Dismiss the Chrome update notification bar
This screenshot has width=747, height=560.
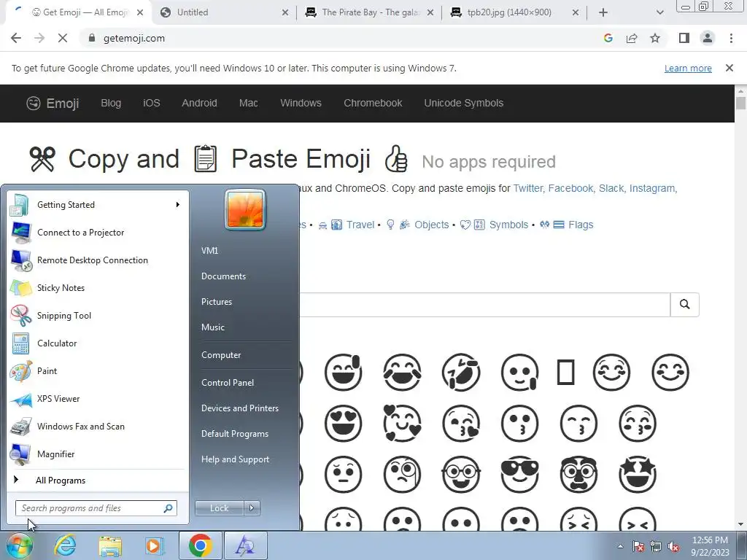[729, 68]
